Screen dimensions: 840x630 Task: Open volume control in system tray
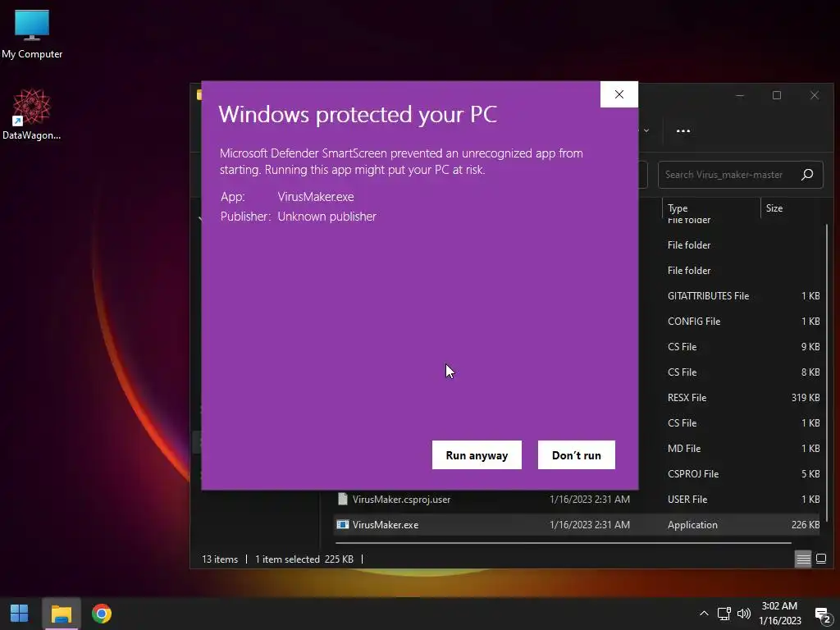coord(743,614)
